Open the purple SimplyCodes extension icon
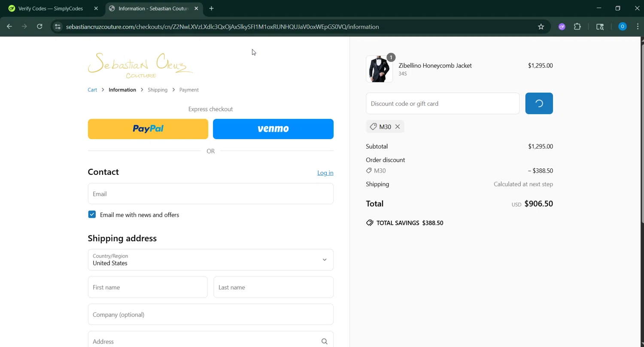644x347 pixels. (x=562, y=27)
